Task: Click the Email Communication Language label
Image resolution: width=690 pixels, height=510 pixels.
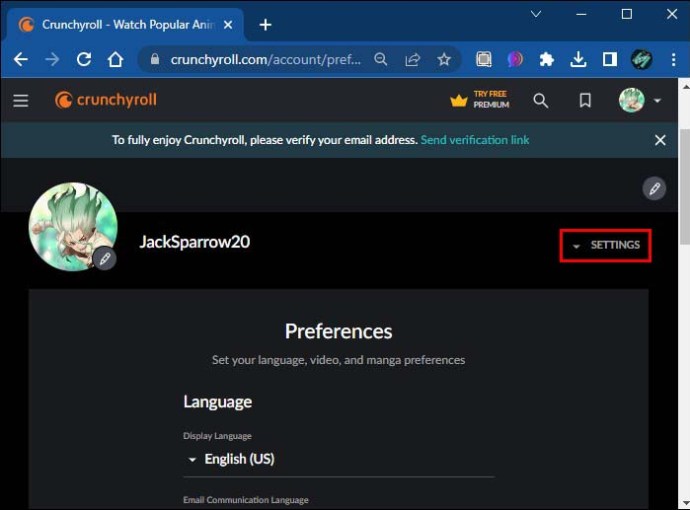Action: click(x=246, y=500)
